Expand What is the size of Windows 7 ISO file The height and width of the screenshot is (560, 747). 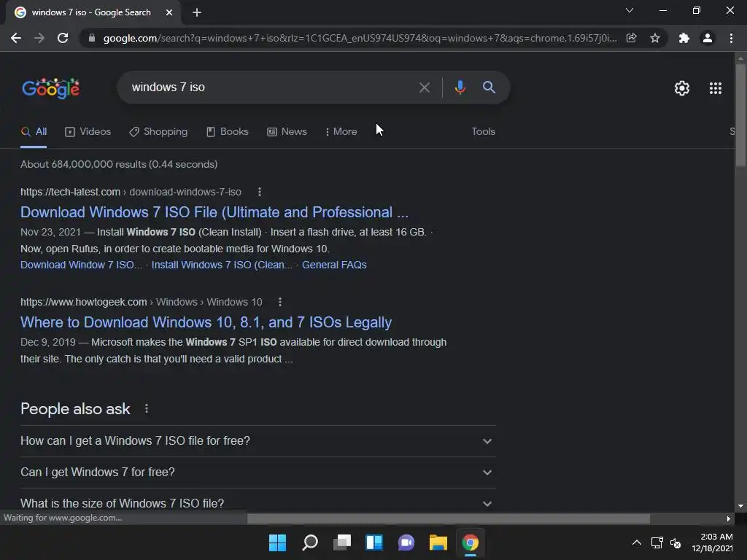tap(258, 503)
